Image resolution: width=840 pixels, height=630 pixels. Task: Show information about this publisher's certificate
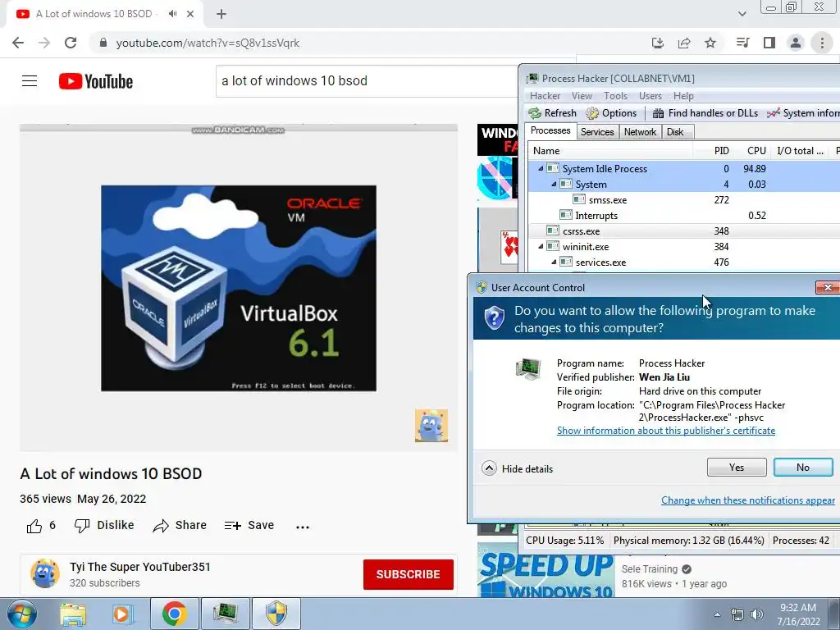coord(666,431)
